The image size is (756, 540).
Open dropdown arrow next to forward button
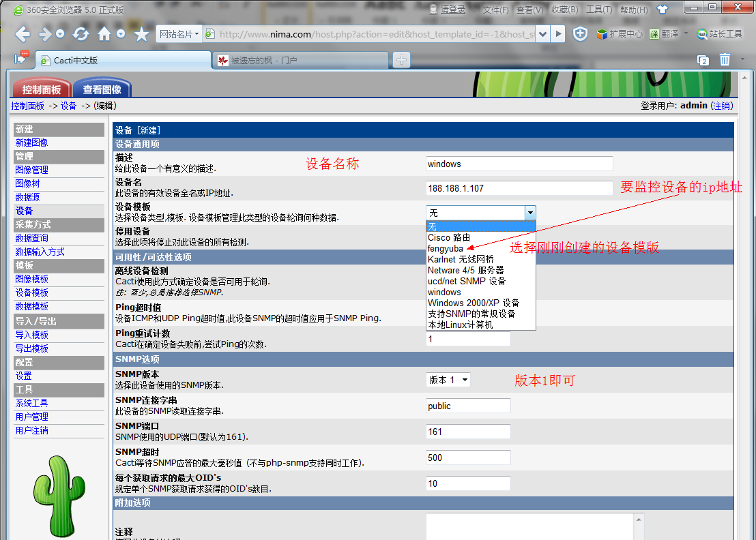coord(60,34)
